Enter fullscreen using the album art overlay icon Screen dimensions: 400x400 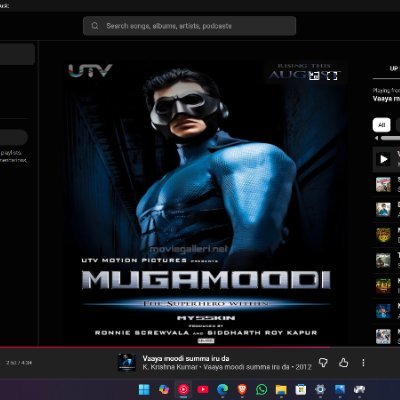(x=332, y=76)
